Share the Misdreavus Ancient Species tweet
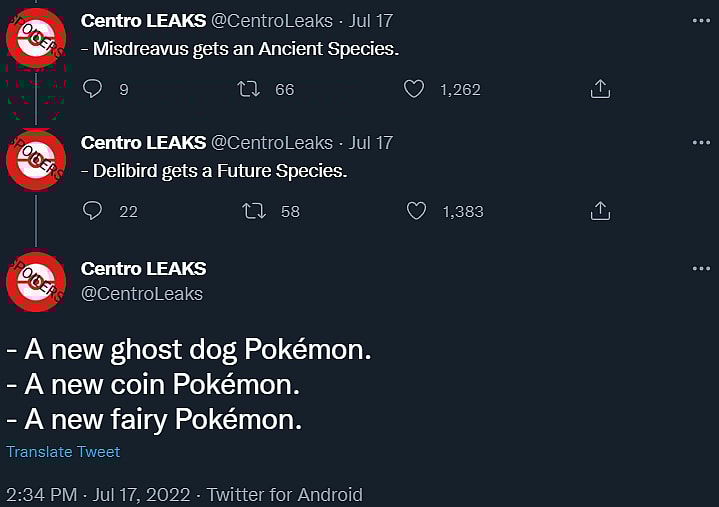The image size is (719, 507). coord(600,89)
